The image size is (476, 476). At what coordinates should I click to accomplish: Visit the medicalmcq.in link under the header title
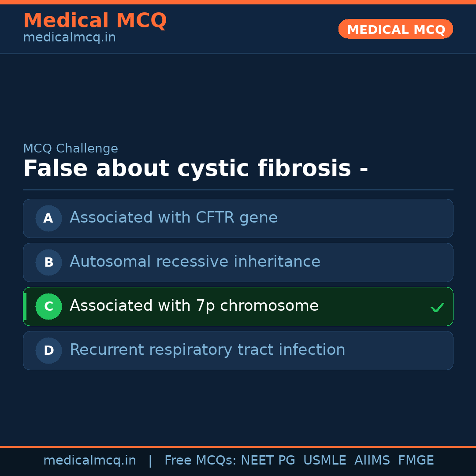click(x=69, y=38)
